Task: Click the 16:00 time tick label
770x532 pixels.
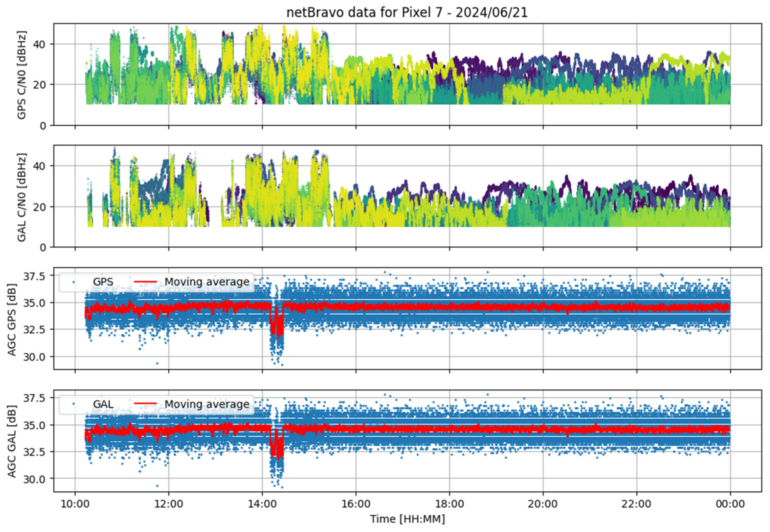Action: pos(356,504)
